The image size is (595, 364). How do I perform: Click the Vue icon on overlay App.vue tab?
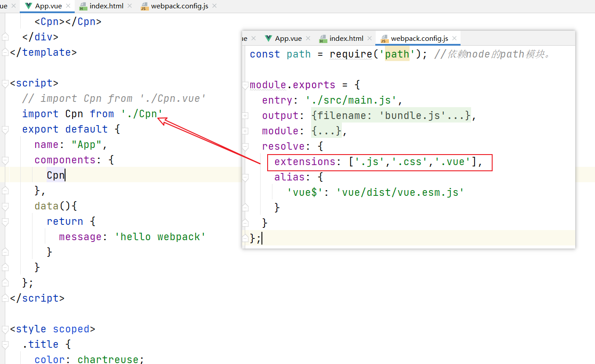pyautogui.click(x=268, y=38)
